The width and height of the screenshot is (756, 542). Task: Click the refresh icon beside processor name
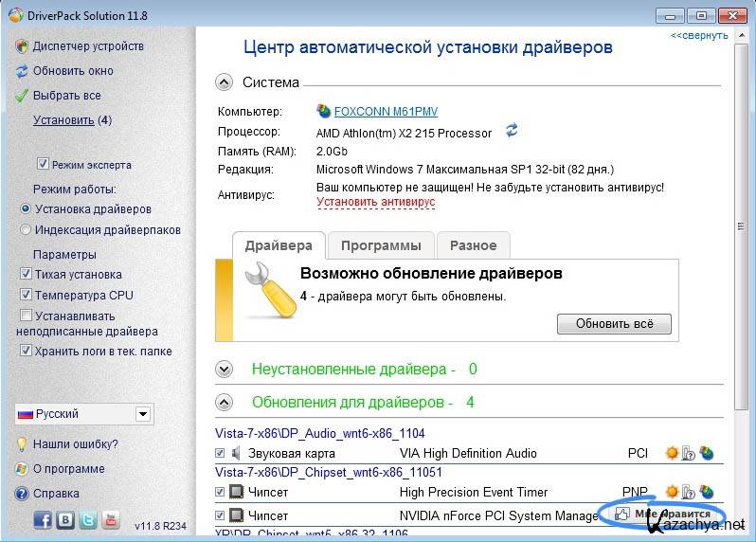[513, 130]
